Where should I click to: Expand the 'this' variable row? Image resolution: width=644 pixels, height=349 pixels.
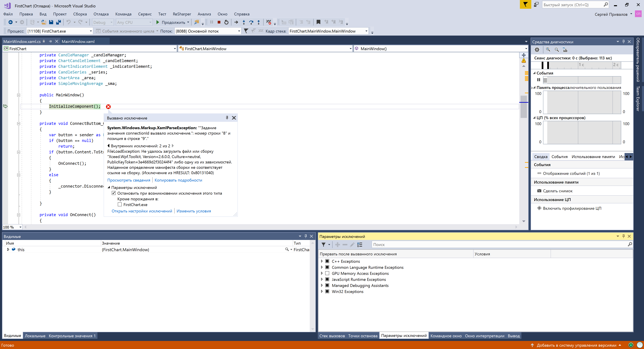click(x=8, y=250)
